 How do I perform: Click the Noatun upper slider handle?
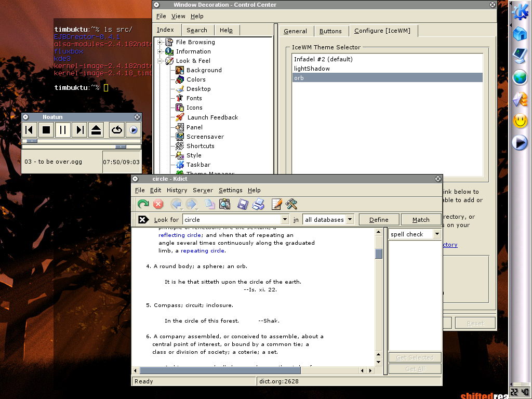(x=32, y=141)
